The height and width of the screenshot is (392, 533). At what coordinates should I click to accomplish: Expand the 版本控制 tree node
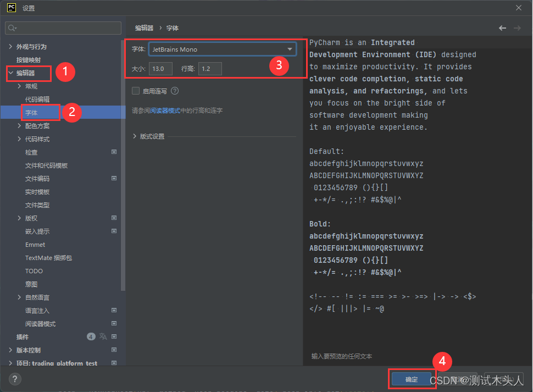point(10,350)
